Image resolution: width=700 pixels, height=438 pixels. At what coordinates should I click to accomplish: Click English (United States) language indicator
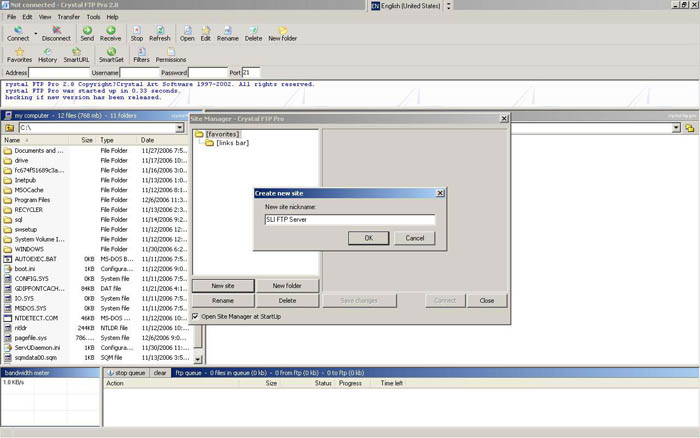pyautogui.click(x=406, y=6)
